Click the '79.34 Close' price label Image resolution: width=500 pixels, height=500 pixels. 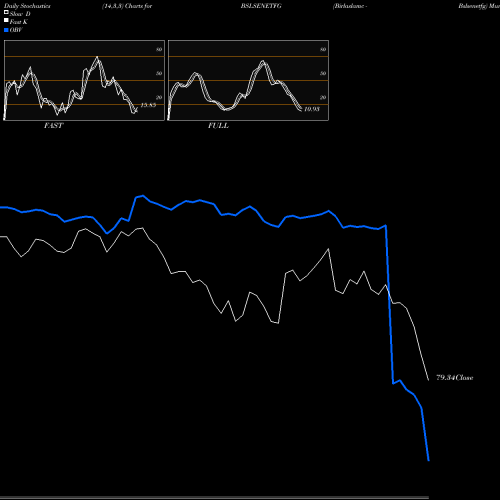click(455, 378)
